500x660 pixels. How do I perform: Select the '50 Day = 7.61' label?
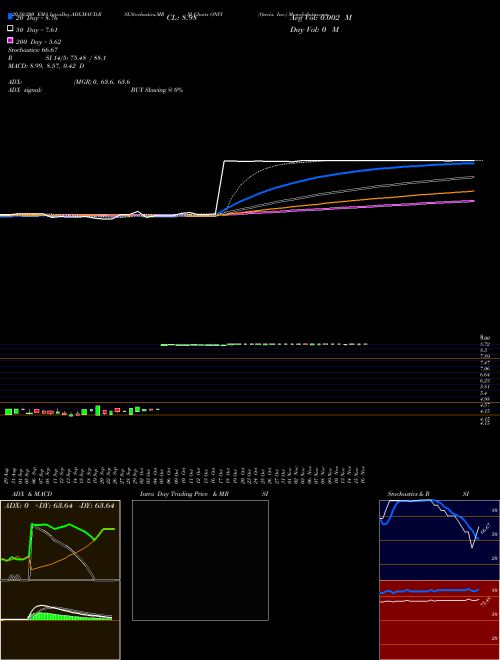coord(37,30)
